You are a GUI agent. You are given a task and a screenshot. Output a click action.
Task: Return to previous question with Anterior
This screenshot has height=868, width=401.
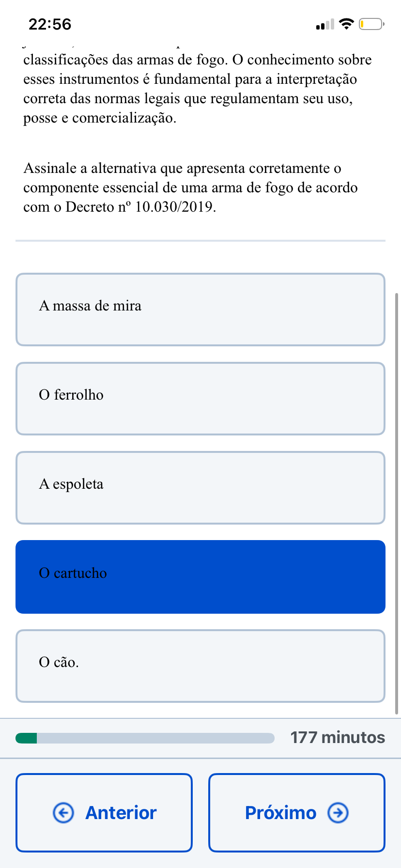(104, 813)
